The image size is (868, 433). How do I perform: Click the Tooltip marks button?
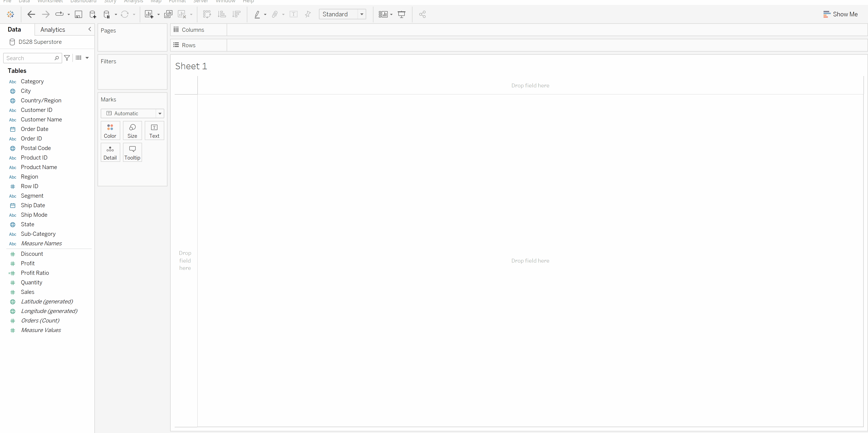(x=132, y=152)
